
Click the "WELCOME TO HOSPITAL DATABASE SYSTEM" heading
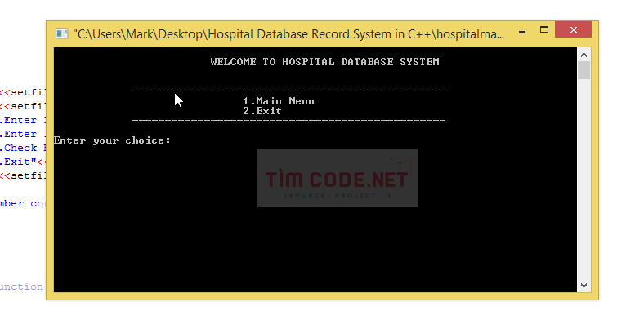[x=325, y=62]
